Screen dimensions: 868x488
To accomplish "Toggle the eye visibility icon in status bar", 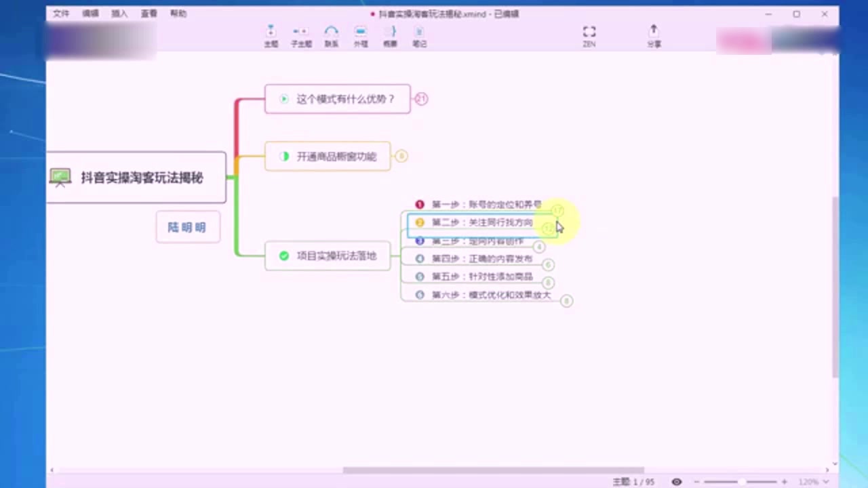I will coord(677,482).
